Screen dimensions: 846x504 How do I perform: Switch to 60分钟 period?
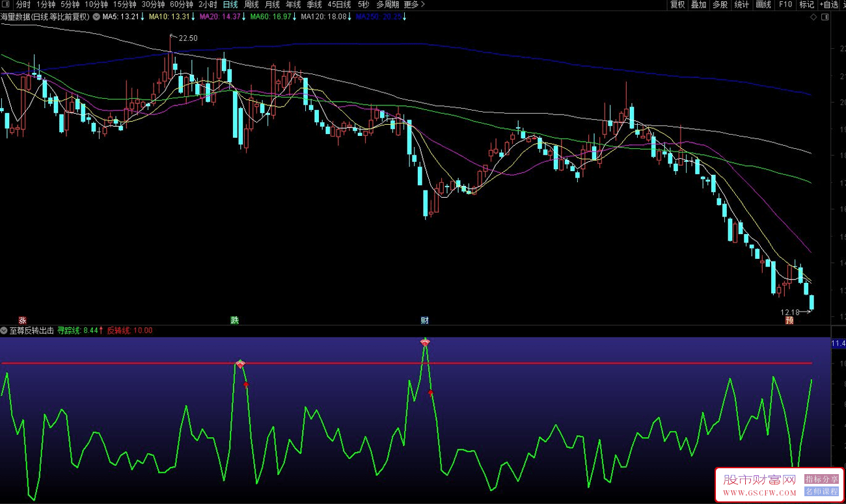pos(182,5)
